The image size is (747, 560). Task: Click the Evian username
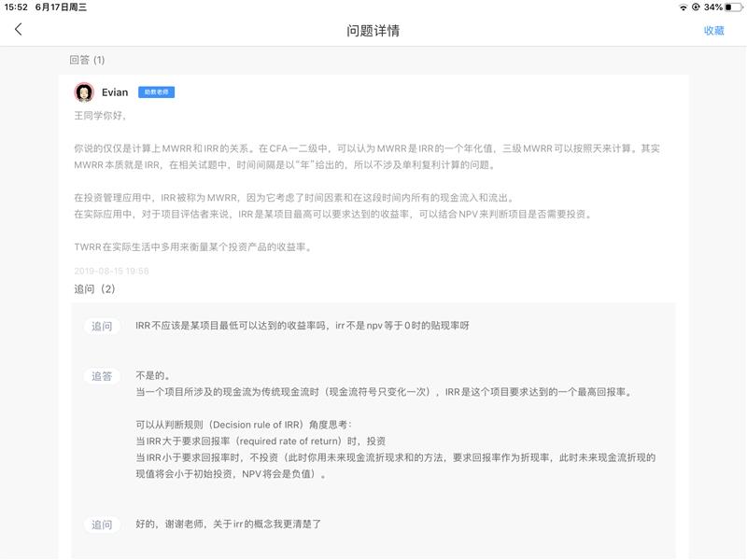[x=114, y=92]
